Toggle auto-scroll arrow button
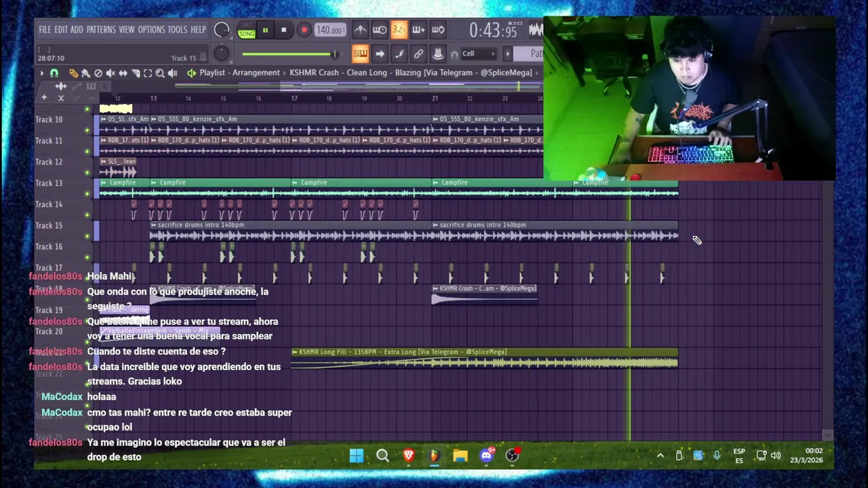868x488 pixels. click(x=380, y=54)
